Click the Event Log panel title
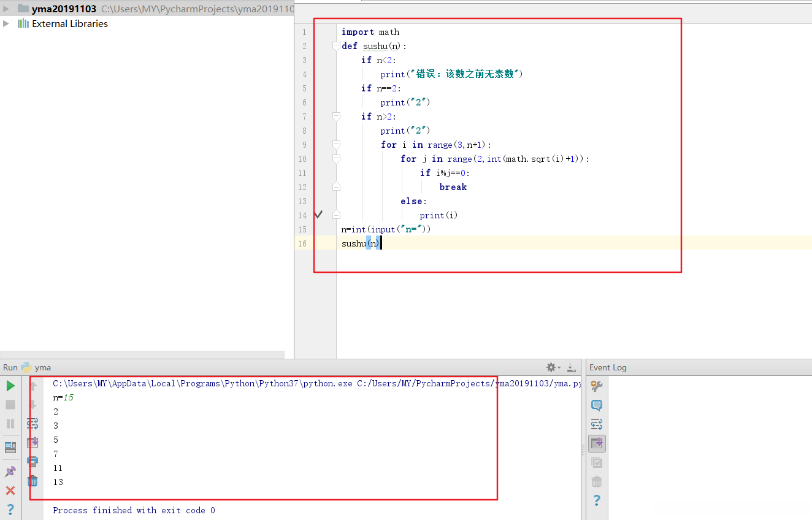Viewport: 812px width, 520px height. pos(608,367)
